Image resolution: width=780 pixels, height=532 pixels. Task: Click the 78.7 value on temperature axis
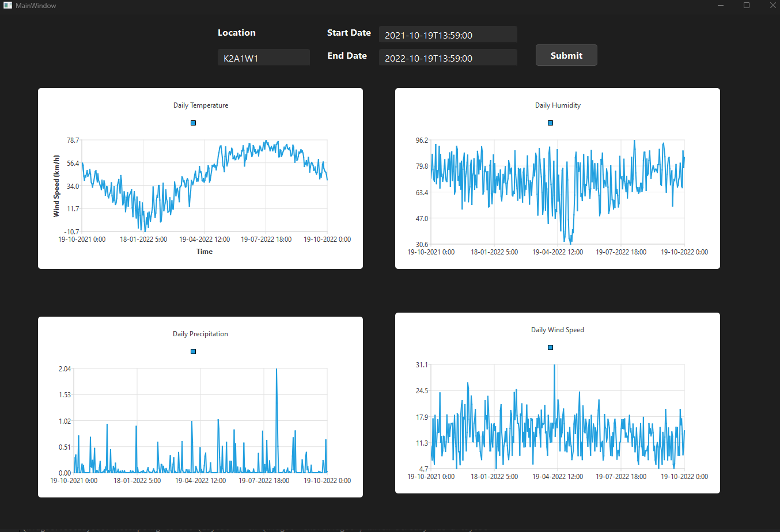73,140
